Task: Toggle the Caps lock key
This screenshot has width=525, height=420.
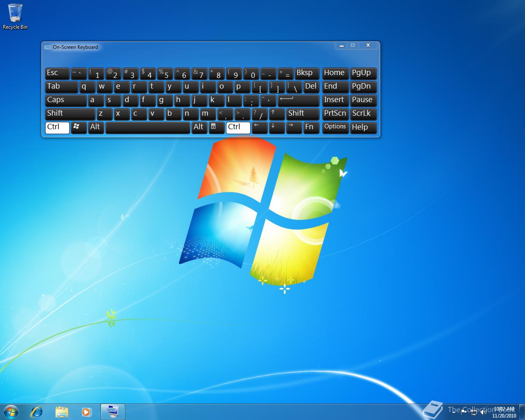Action: 66,100
